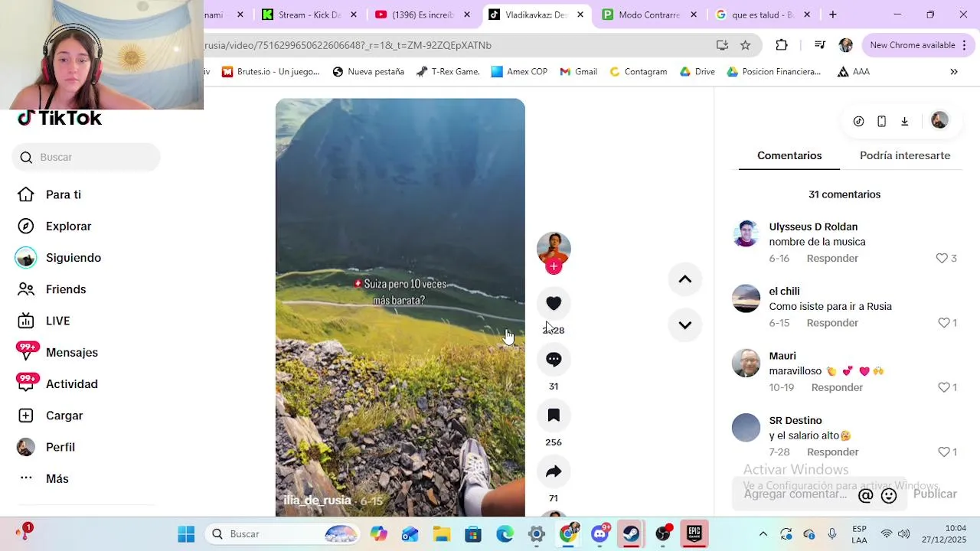Open File Explorer from the taskbar
980x551 pixels.
point(442,534)
